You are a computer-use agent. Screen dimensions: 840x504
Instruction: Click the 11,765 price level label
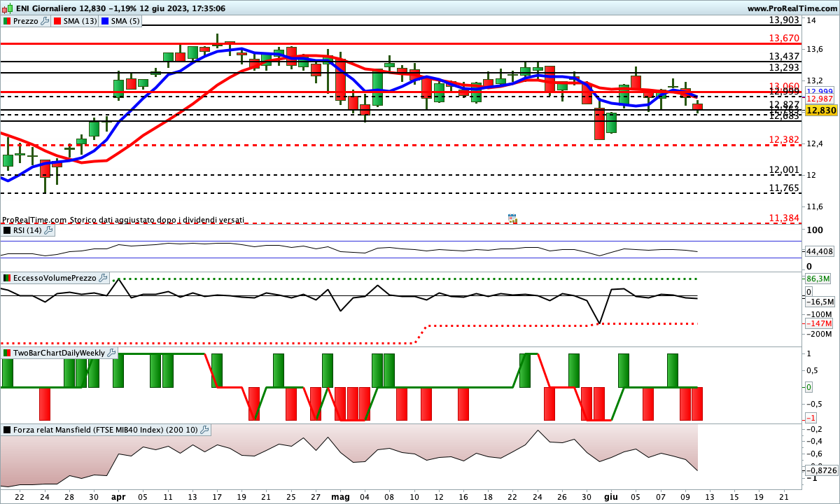pyautogui.click(x=783, y=188)
